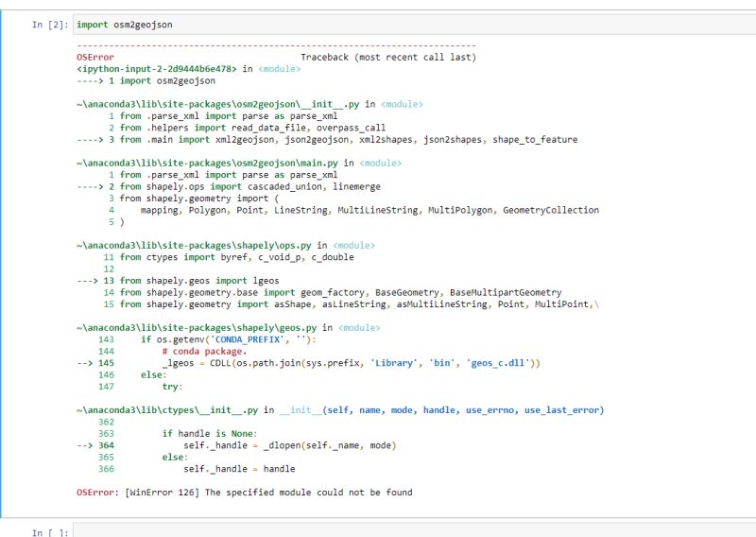The image size is (756, 537).
Task: Click the line importing cascaded_union, linemerge
Action: 229,186
